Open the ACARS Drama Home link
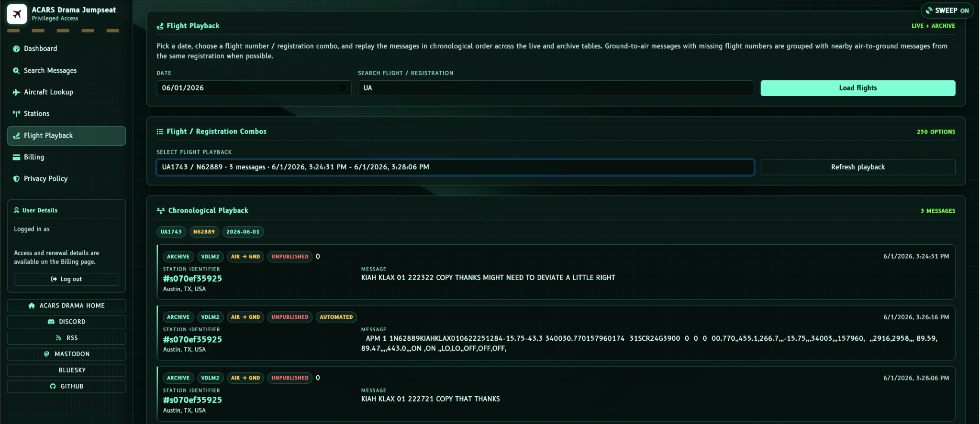 click(x=67, y=305)
